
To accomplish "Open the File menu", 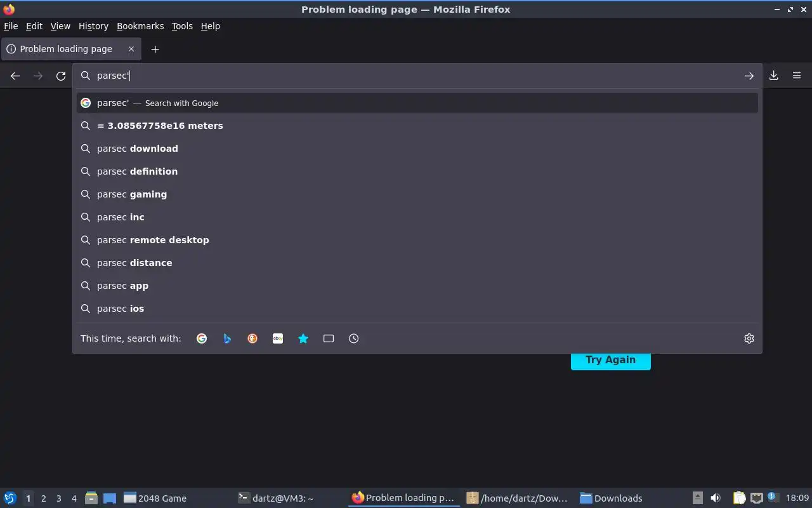I will pos(11,26).
